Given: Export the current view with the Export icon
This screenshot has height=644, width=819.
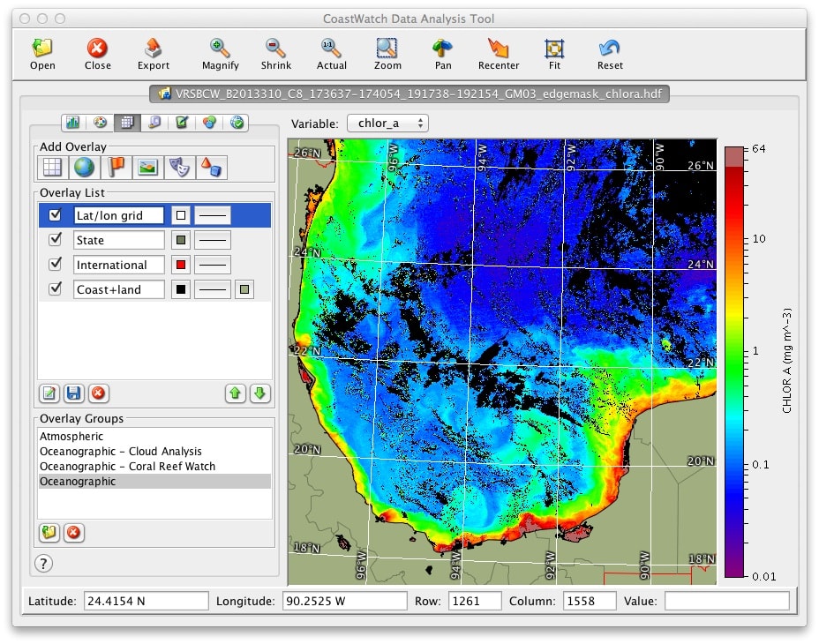Looking at the screenshot, I should (154, 53).
